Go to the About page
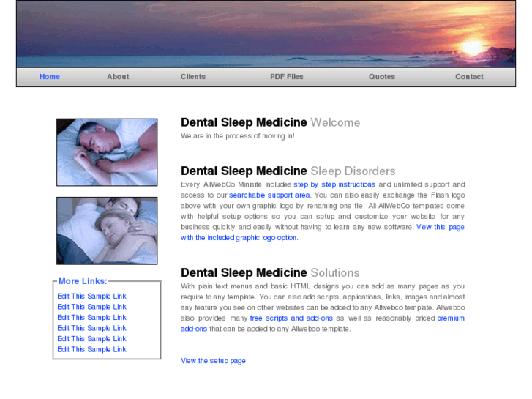 (118, 77)
